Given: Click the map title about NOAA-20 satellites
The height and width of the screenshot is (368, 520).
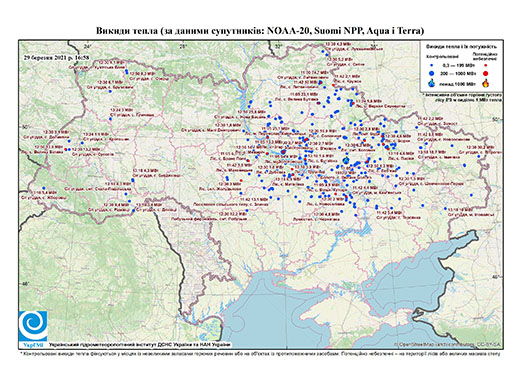Looking at the screenshot, I should click(260, 31).
